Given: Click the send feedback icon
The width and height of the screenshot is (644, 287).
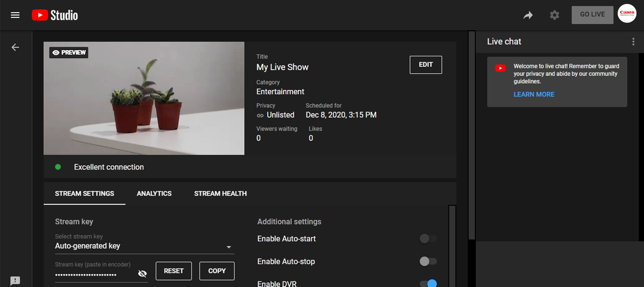Looking at the screenshot, I should [15, 280].
